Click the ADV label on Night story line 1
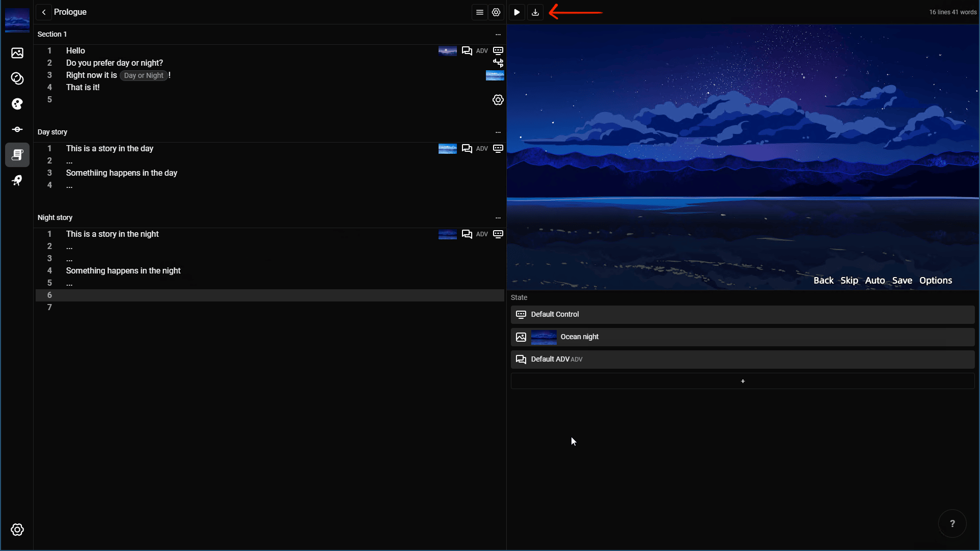This screenshot has width=980, height=551. point(482,234)
